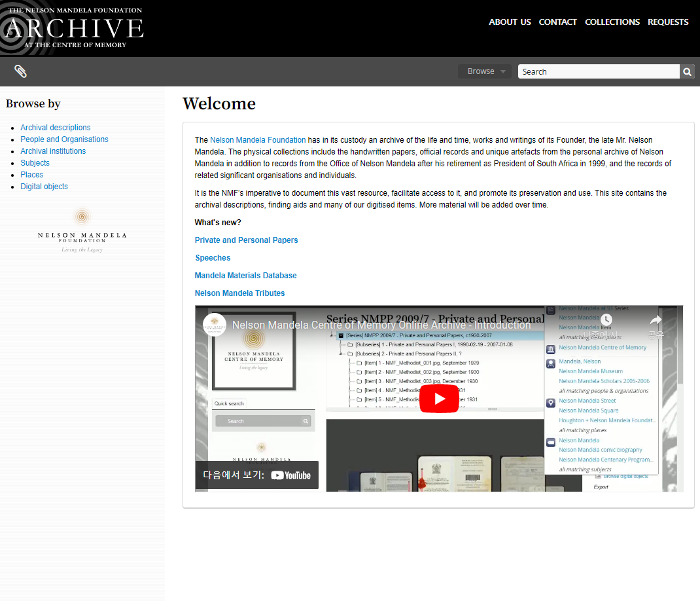Viewport: 700px width, 601px height.
Task: Open the video on YouTube via logo
Action: pos(290,475)
